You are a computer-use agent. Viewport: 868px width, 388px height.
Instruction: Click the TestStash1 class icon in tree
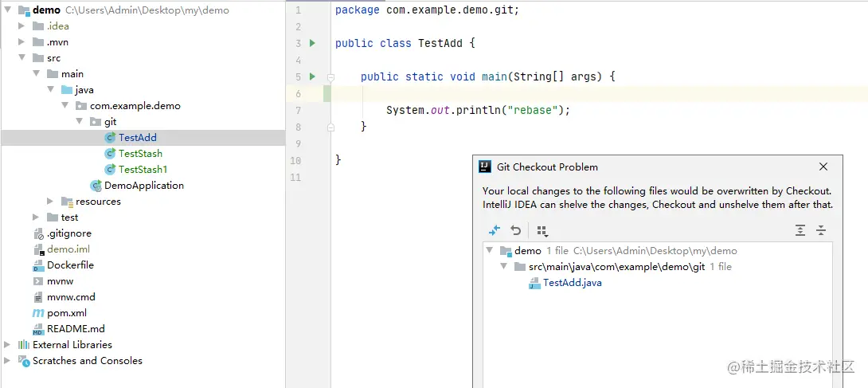pyautogui.click(x=110, y=170)
